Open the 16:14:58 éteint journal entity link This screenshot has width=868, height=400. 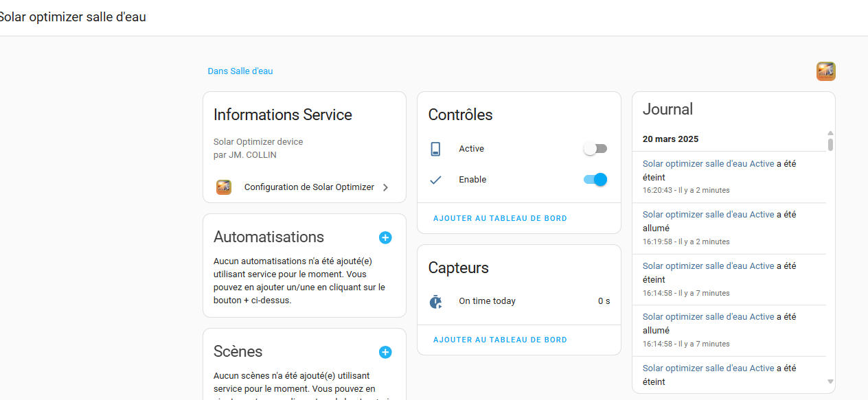coord(708,266)
